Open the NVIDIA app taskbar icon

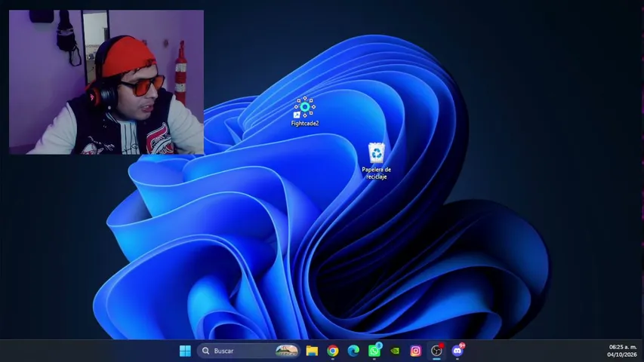(395, 351)
